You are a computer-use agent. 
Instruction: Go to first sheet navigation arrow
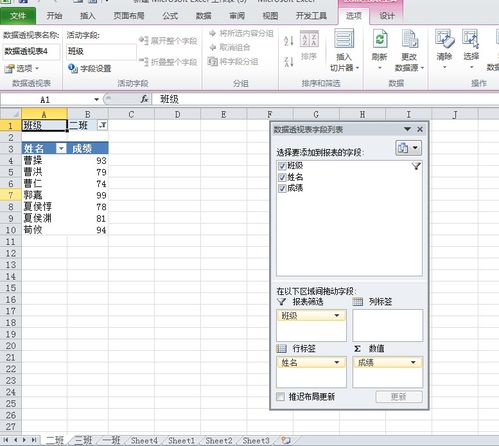tap(6, 440)
